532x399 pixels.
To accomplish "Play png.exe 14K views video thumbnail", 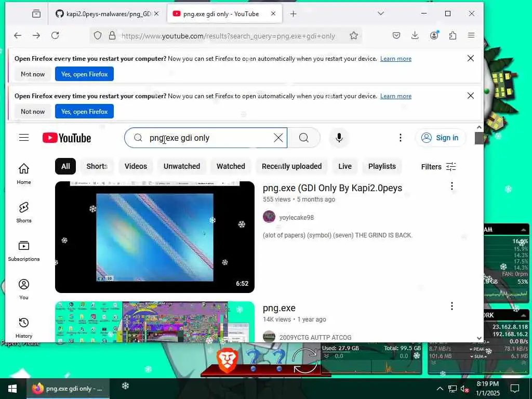I will (x=155, y=322).
